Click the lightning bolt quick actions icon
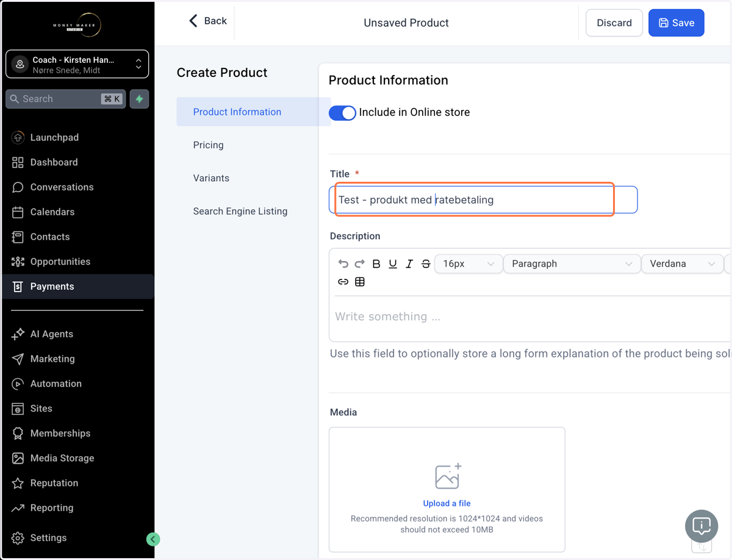Image resolution: width=732 pixels, height=560 pixels. (140, 99)
